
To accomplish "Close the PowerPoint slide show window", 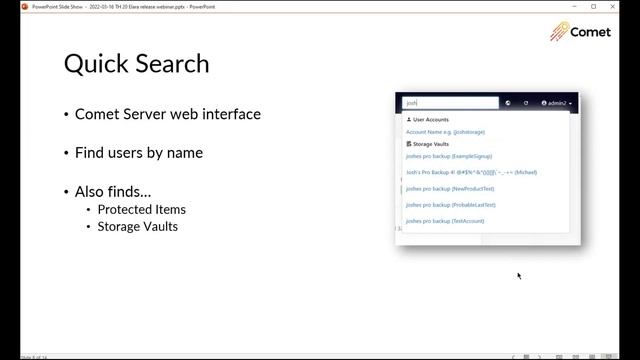I will pos(612,7).
